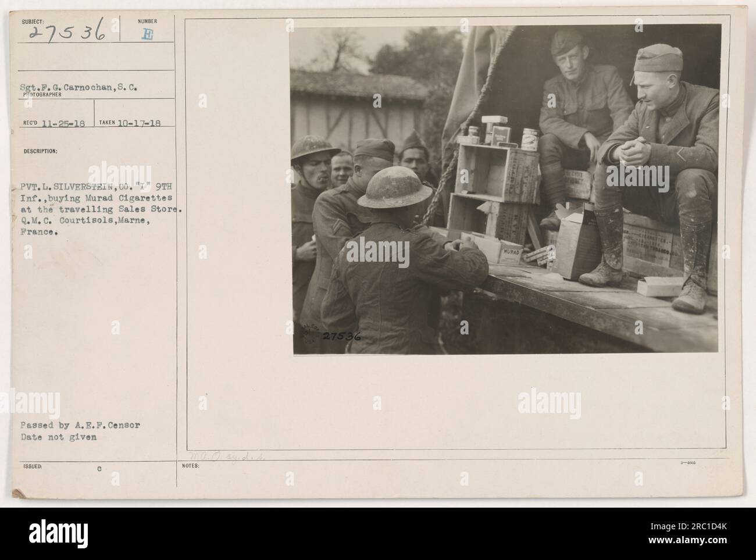Click Passed by A.E.F. Censor line
This screenshot has width=756, height=560.
tap(81, 425)
